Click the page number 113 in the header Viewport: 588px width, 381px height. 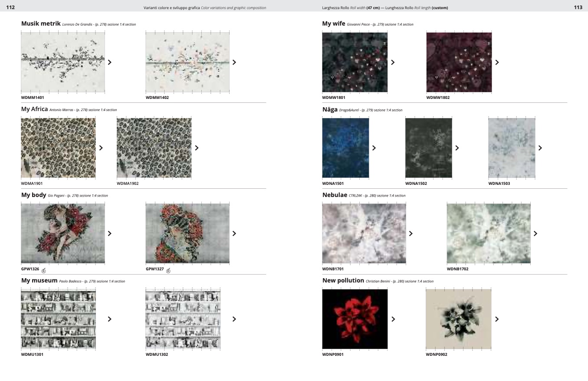[578, 7]
